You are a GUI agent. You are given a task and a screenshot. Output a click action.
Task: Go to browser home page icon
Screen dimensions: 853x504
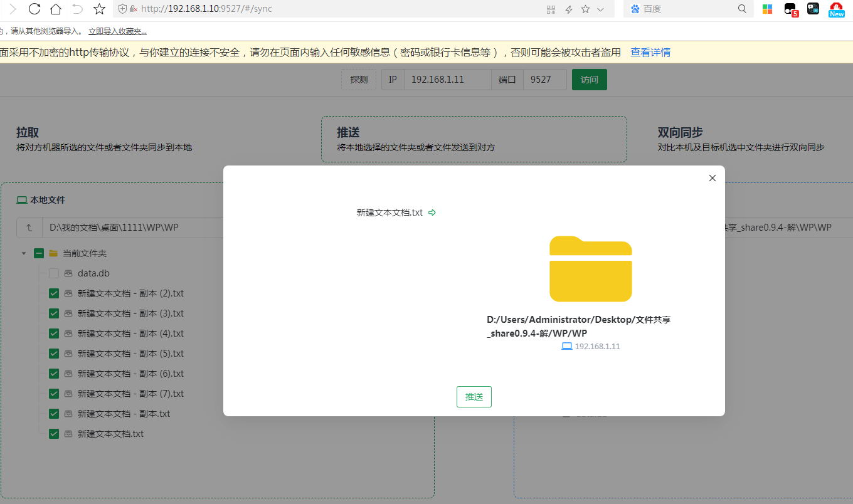(x=56, y=9)
